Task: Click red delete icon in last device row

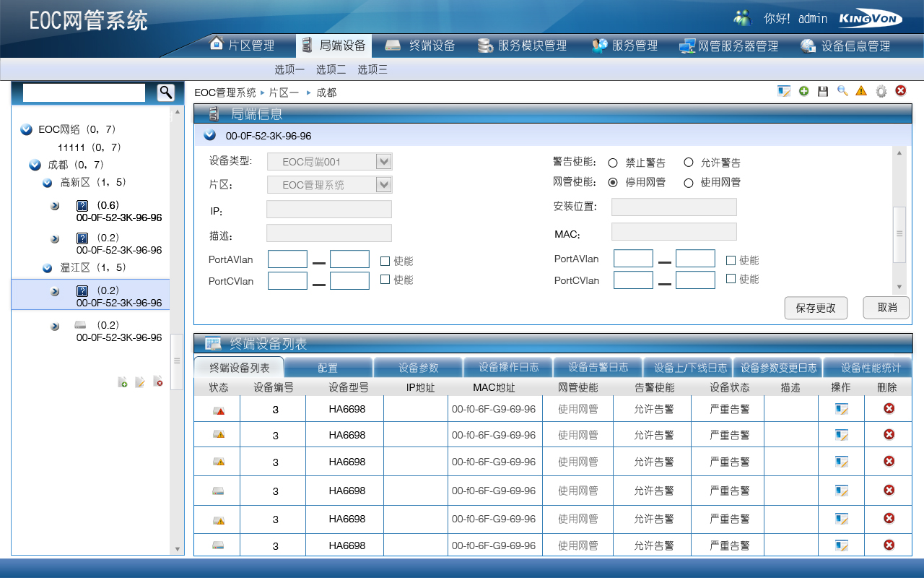Action: 889,545
